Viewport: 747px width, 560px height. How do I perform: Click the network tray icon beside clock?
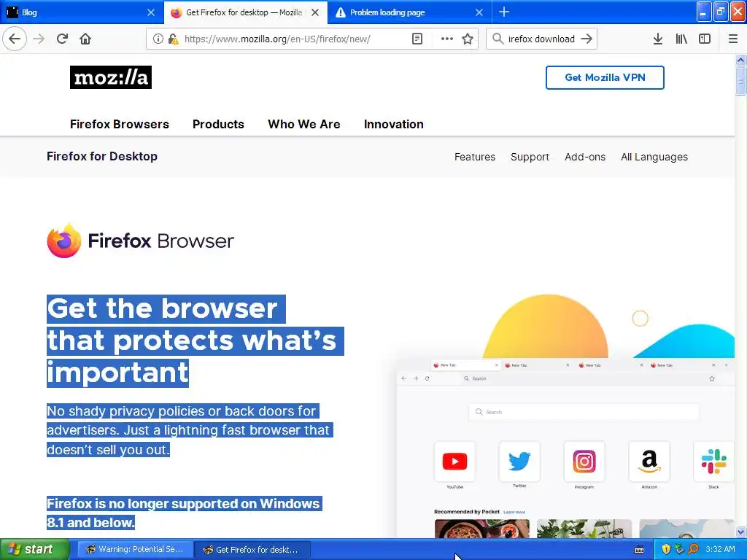point(679,549)
